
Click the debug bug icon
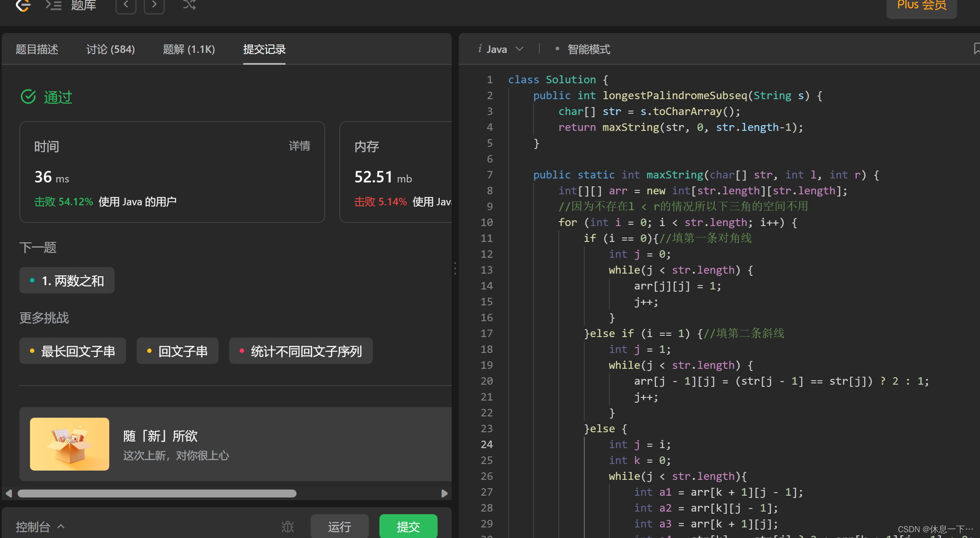click(x=288, y=527)
